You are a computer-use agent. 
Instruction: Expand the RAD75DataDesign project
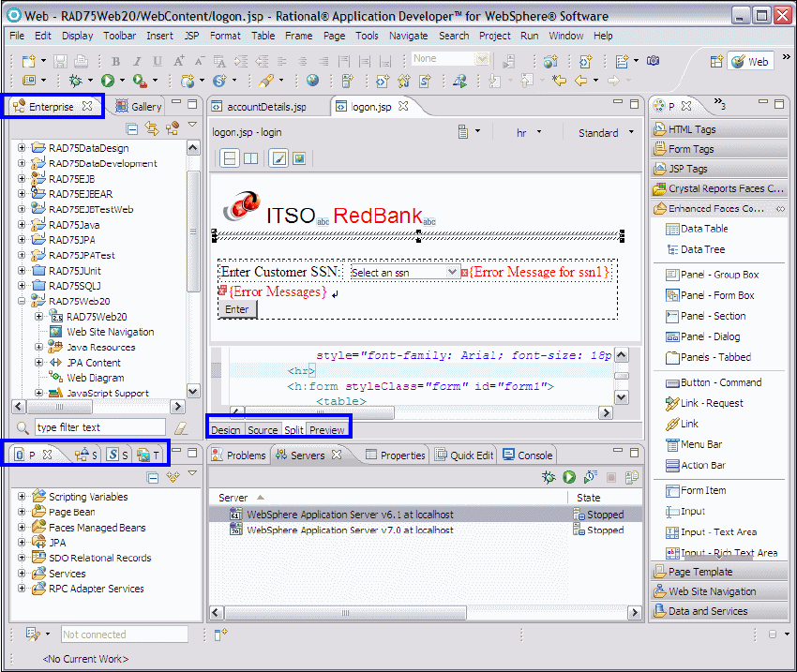[x=22, y=148]
